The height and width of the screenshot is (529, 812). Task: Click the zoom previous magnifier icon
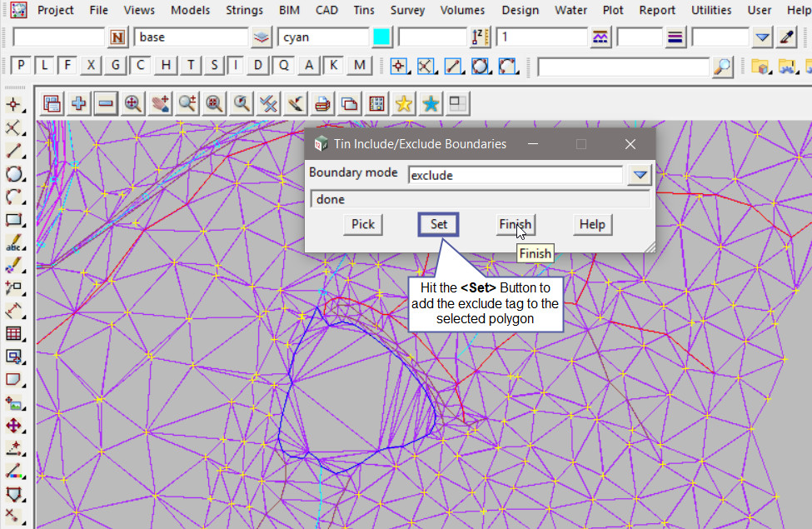[x=242, y=104]
